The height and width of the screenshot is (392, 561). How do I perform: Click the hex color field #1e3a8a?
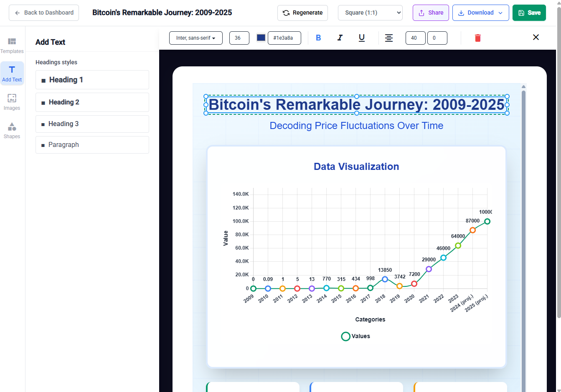[284, 38]
